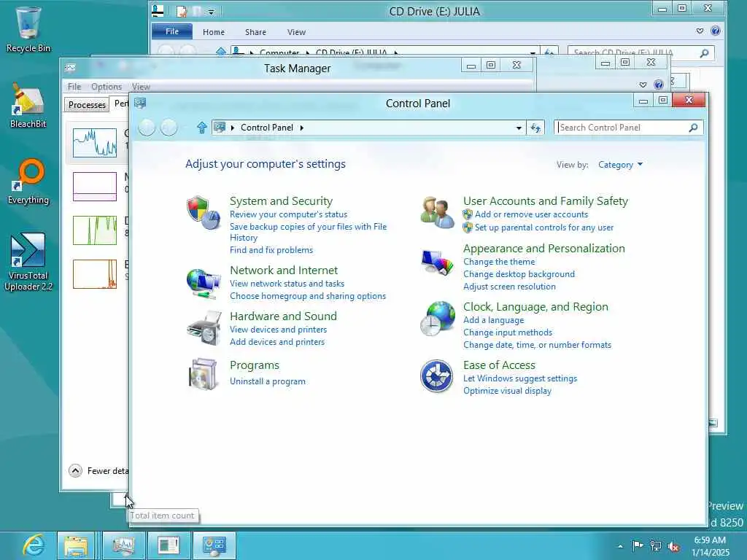Expand the Control Panel address bar history dropdown
The height and width of the screenshot is (560, 747).
519,128
